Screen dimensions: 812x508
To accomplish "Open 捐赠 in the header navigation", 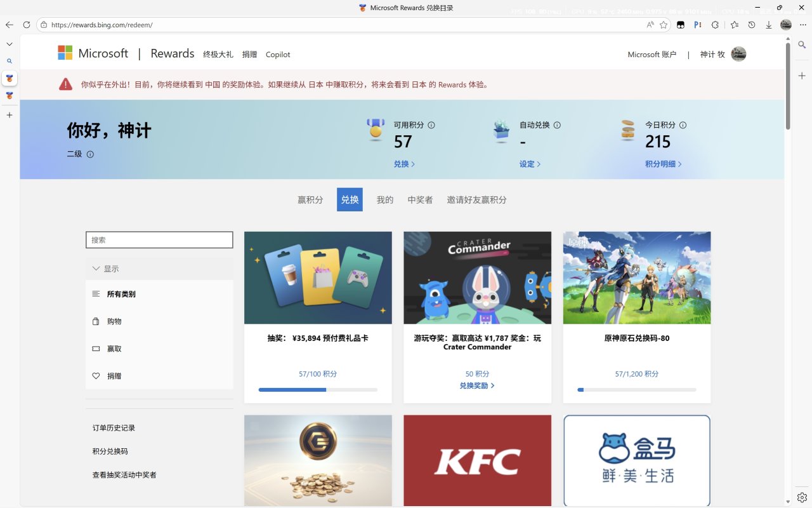I will pos(249,55).
